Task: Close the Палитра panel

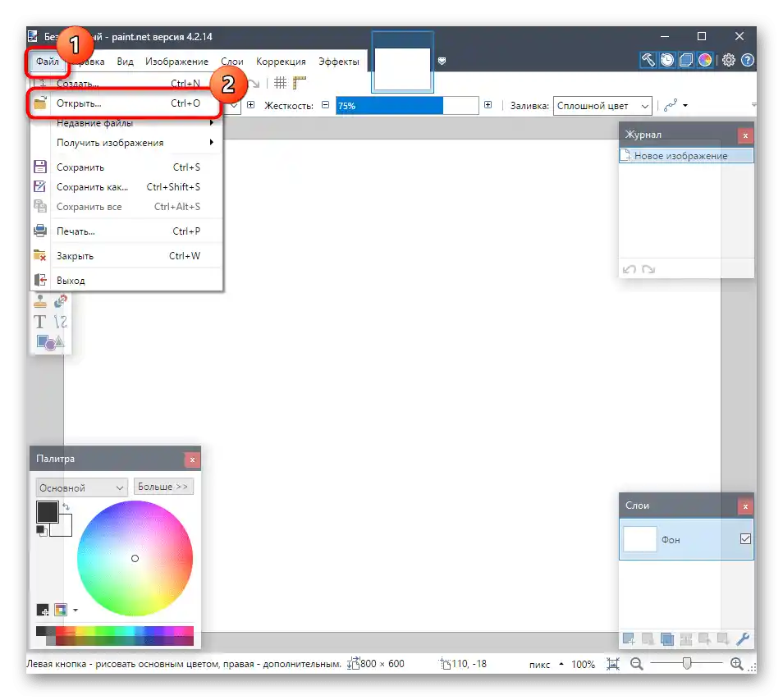Action: (192, 460)
